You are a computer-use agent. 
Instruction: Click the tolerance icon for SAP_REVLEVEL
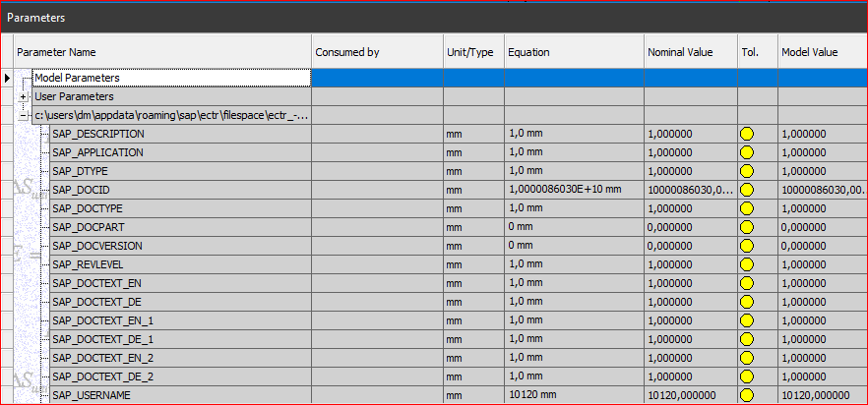[746, 264]
